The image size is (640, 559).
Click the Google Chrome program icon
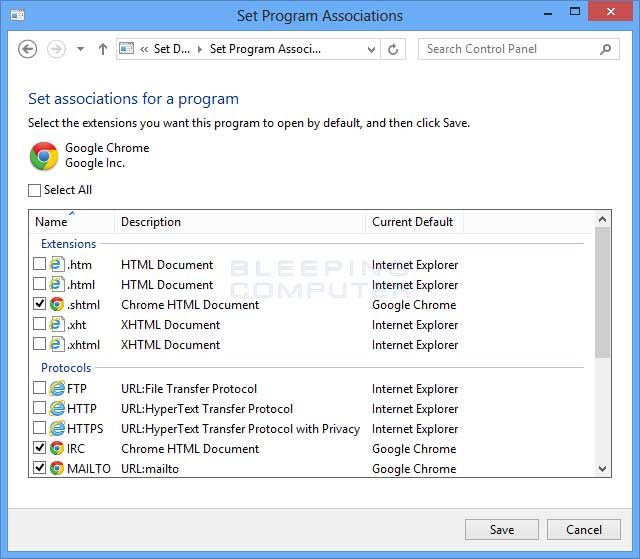44,156
